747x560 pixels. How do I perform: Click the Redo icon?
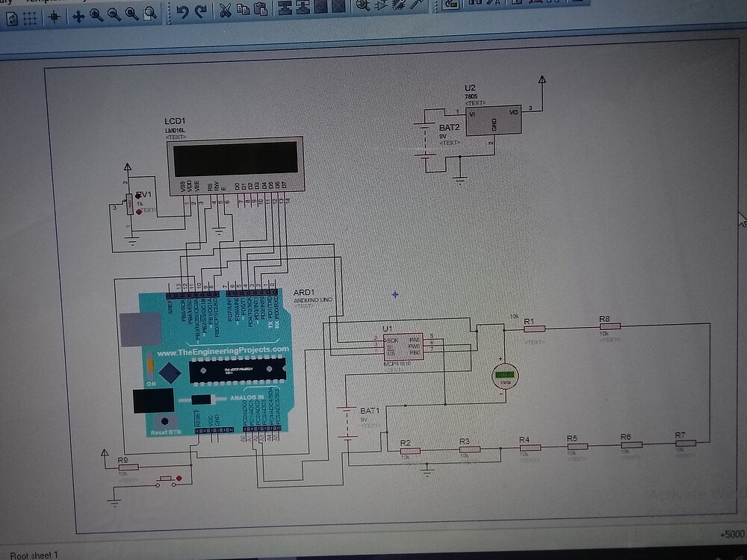pos(200,13)
